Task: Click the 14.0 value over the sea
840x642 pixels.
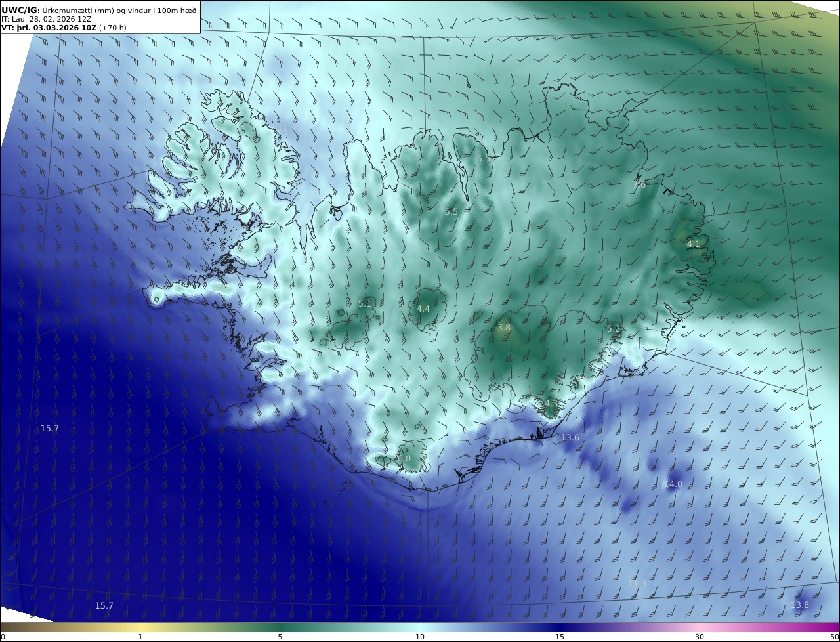Action: coord(673,484)
